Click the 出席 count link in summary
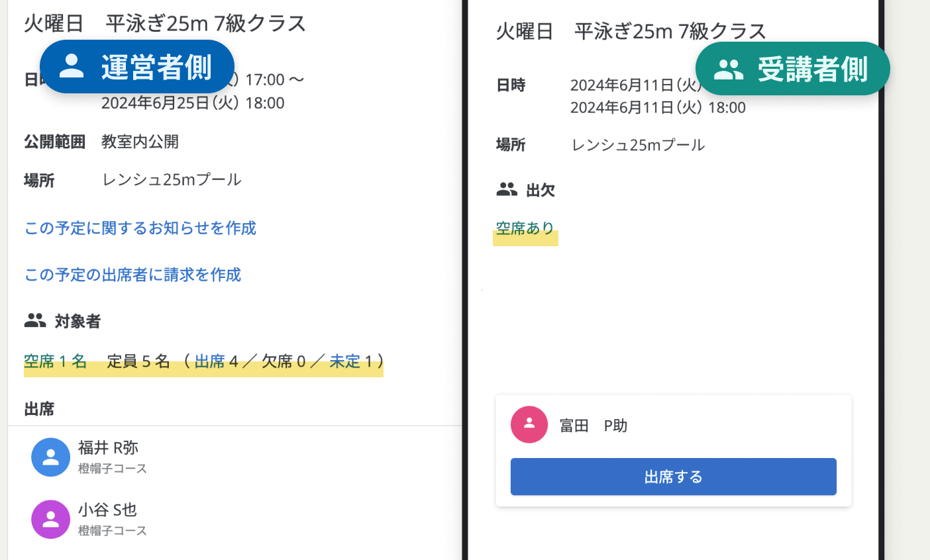 point(210,361)
